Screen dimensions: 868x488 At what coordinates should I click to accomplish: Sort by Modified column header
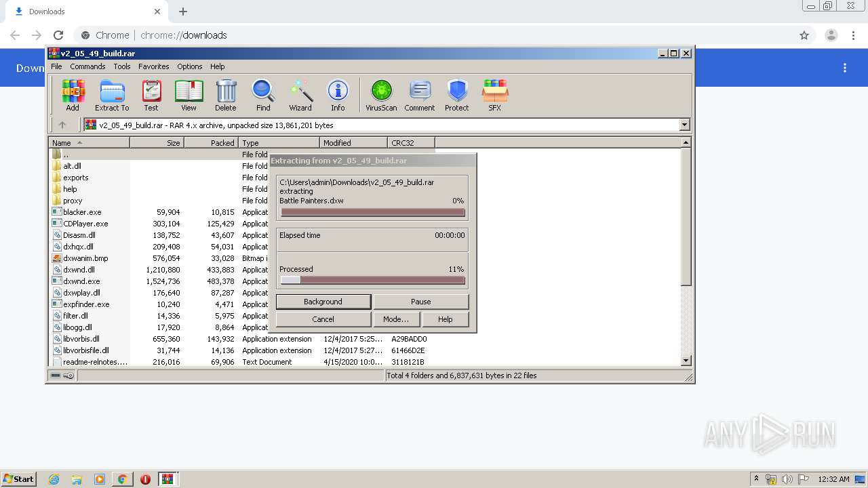coord(353,142)
